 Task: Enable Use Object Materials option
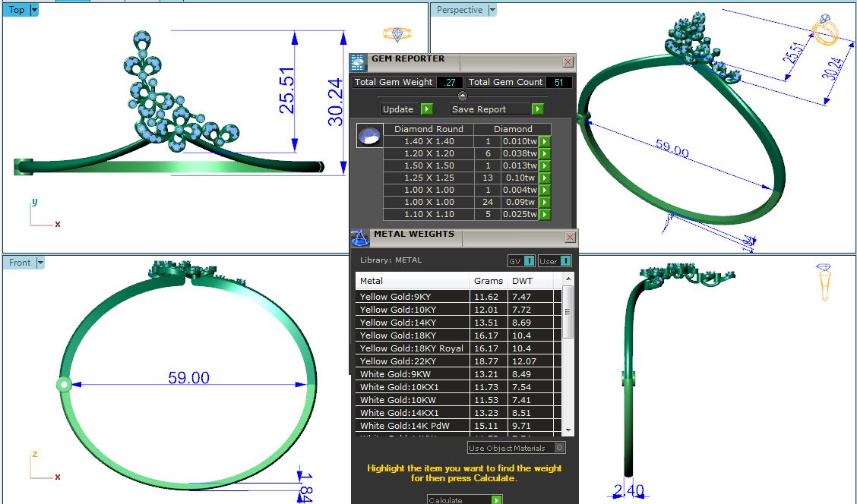point(560,448)
